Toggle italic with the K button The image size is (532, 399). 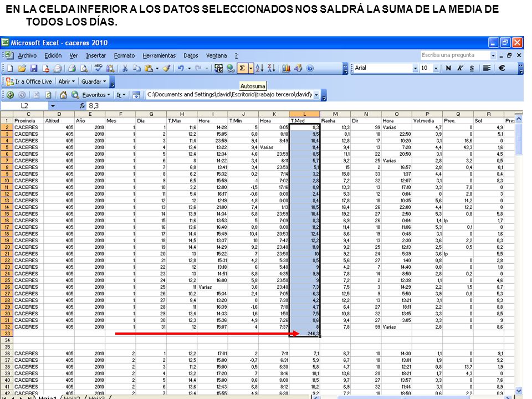(460, 68)
